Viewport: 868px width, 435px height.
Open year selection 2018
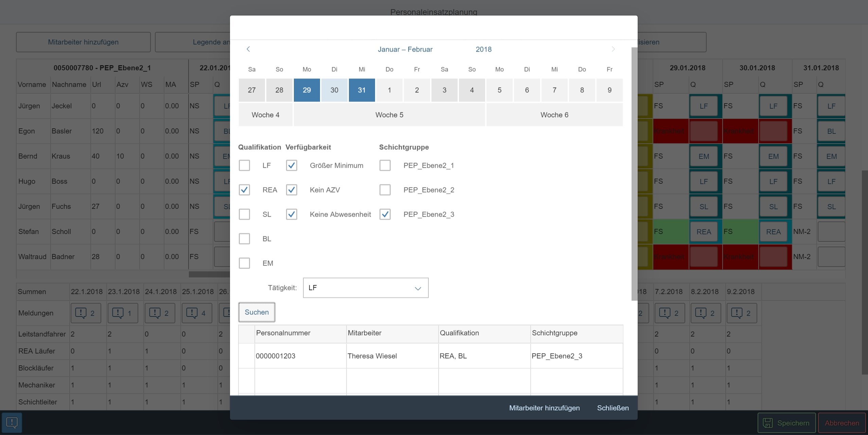pyautogui.click(x=483, y=49)
